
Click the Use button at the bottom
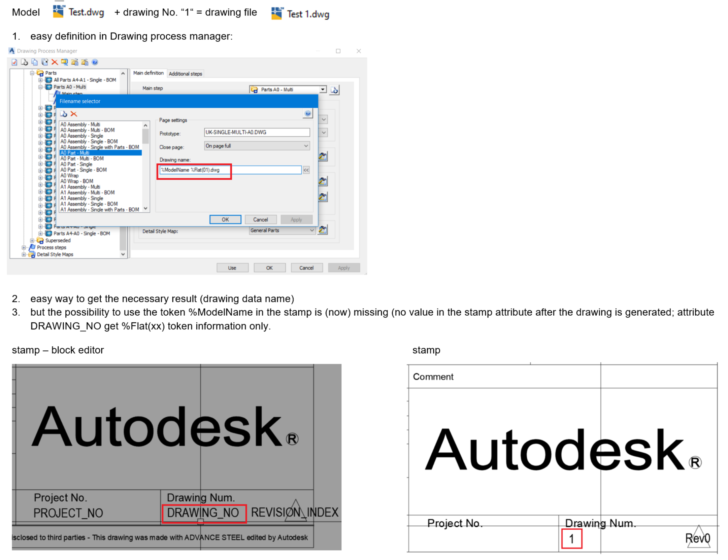tap(232, 268)
